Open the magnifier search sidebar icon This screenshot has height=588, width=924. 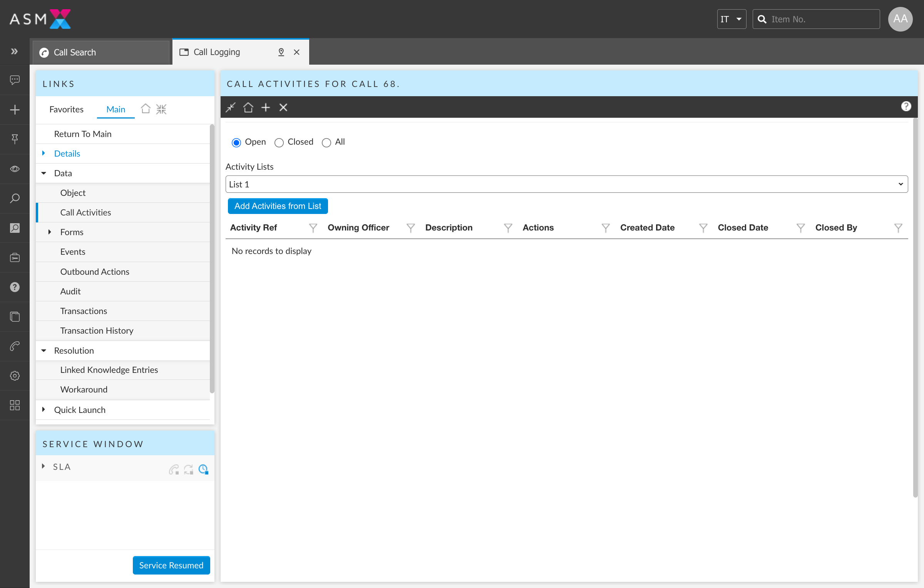click(x=15, y=199)
